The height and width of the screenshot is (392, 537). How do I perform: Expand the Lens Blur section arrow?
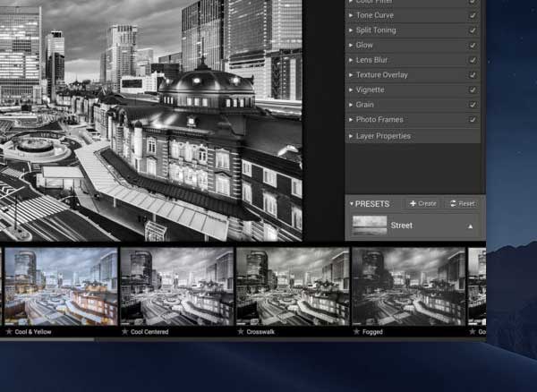pyautogui.click(x=351, y=60)
